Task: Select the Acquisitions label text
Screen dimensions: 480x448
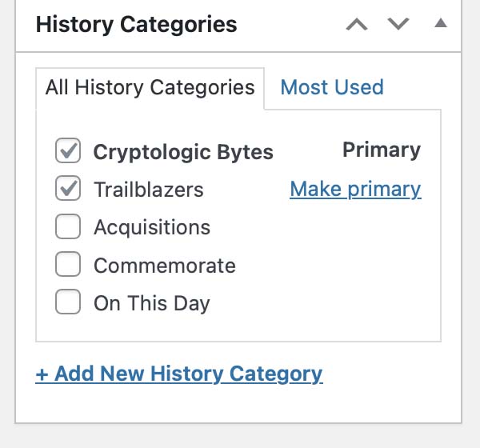Action: 152,227
